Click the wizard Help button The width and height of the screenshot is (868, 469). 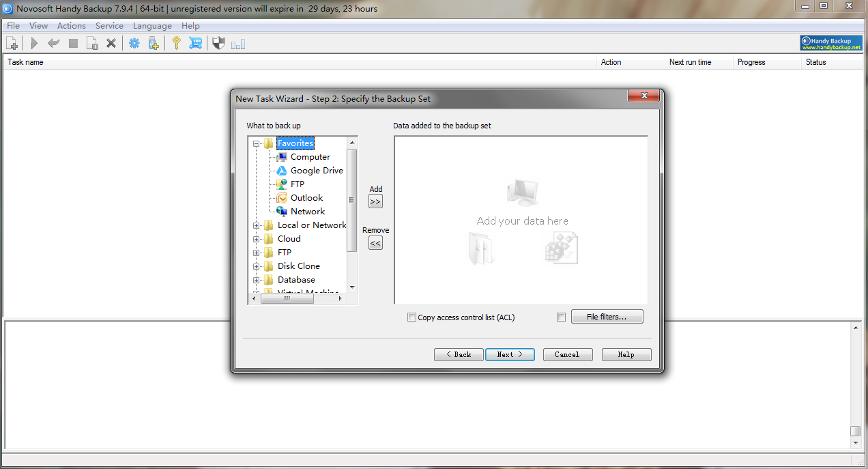[626, 355]
